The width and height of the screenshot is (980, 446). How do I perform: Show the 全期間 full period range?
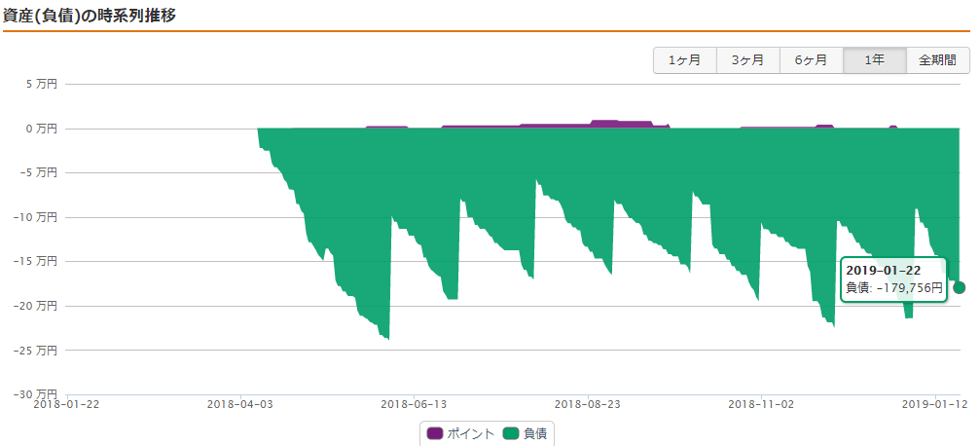click(937, 60)
